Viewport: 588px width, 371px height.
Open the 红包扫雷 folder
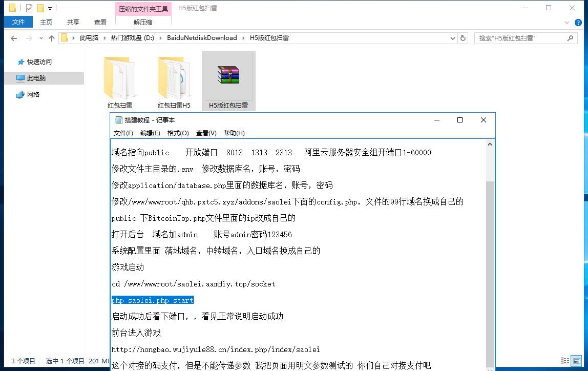coord(120,82)
